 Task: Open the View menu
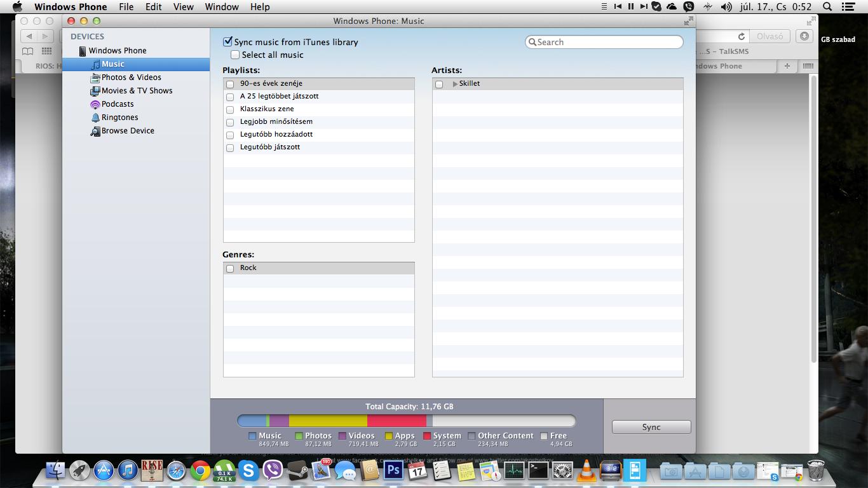pos(183,7)
